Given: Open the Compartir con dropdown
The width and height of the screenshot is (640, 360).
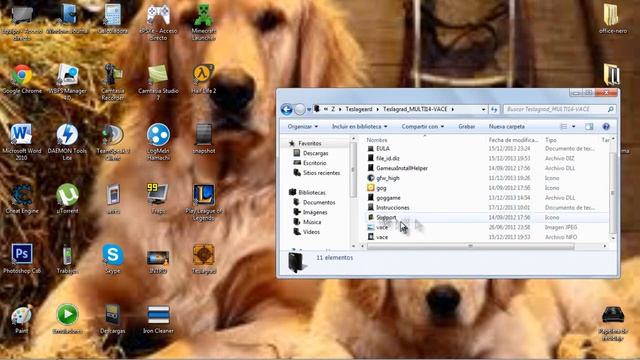Looking at the screenshot, I should (422, 127).
